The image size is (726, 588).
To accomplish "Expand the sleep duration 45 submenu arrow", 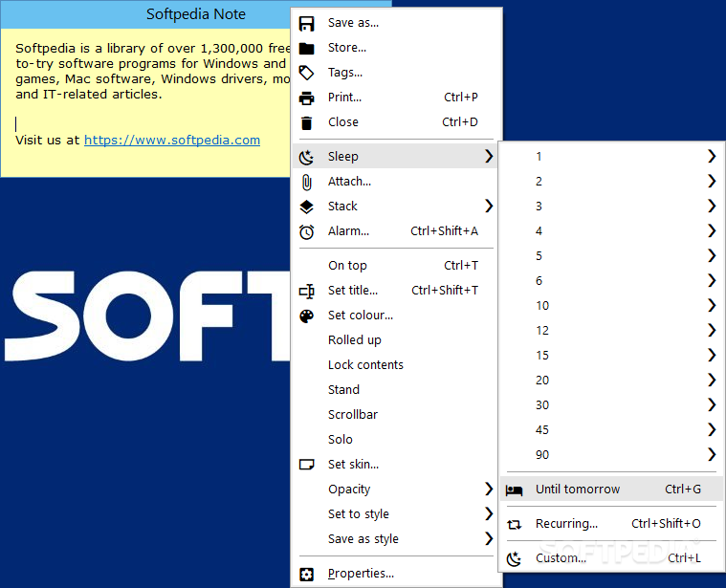I will pyautogui.click(x=712, y=430).
